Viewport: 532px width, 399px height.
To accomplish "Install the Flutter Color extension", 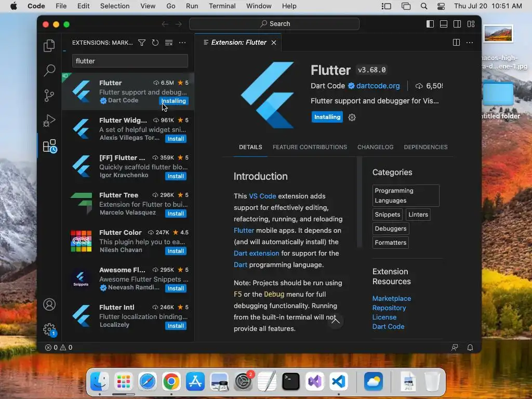I will (x=176, y=251).
